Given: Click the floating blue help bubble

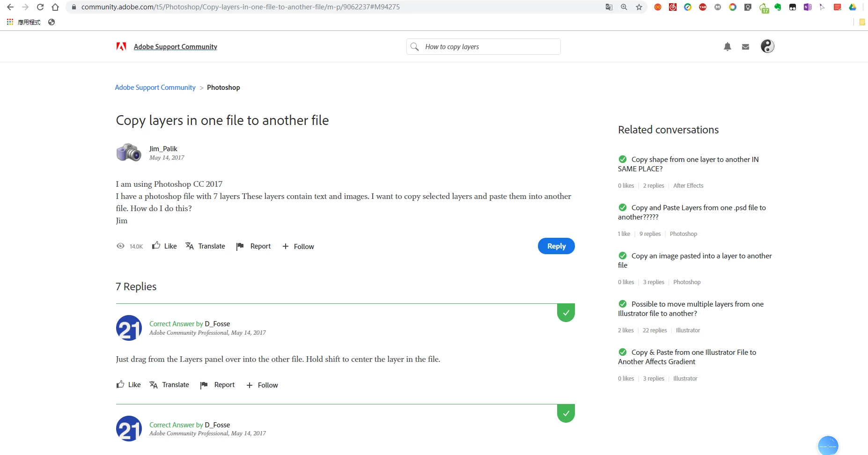Looking at the screenshot, I should (x=828, y=446).
